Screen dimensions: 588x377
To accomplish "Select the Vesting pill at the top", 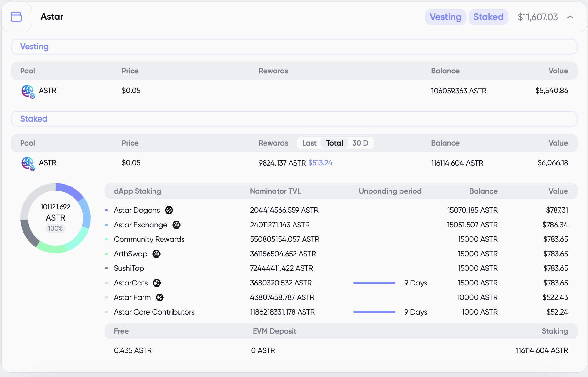I will coord(445,17).
